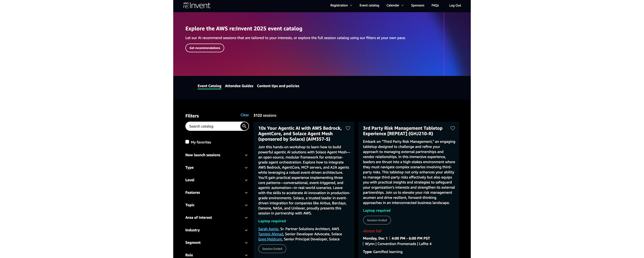Favorite the 3rd Party Risk Management session
Viewport: 644px width, 258px height.
point(453,128)
